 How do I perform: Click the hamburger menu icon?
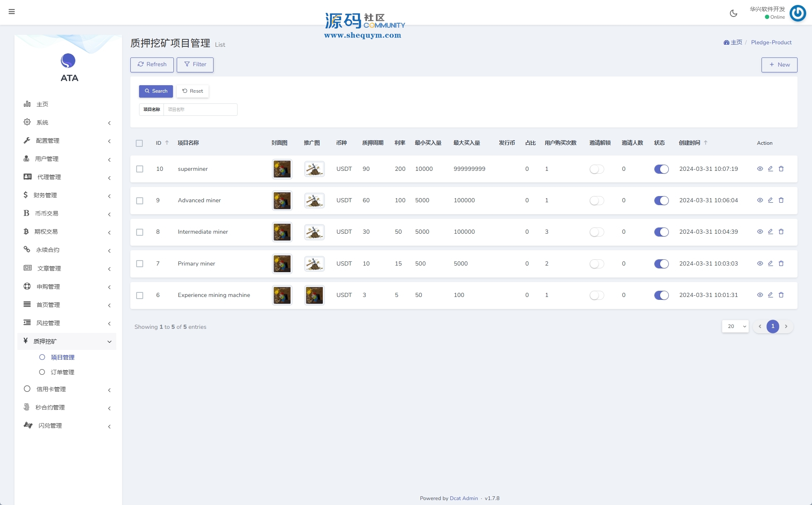[12, 12]
